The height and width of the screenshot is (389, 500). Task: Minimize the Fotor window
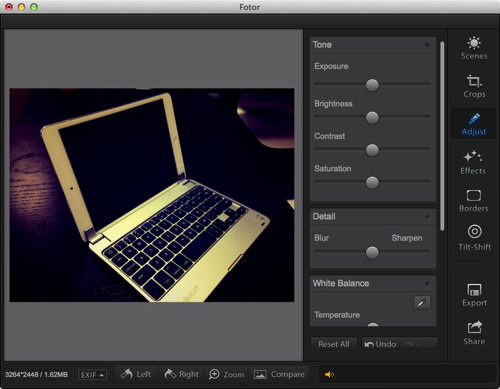(21, 7)
